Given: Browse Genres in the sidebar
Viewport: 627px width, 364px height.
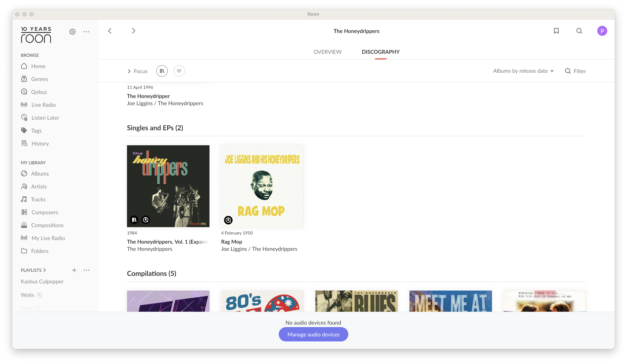Looking at the screenshot, I should tap(35, 79).
